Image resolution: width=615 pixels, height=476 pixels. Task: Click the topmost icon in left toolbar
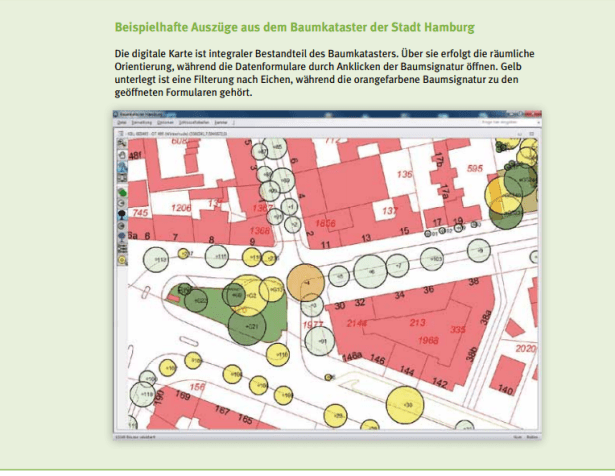click(x=121, y=144)
